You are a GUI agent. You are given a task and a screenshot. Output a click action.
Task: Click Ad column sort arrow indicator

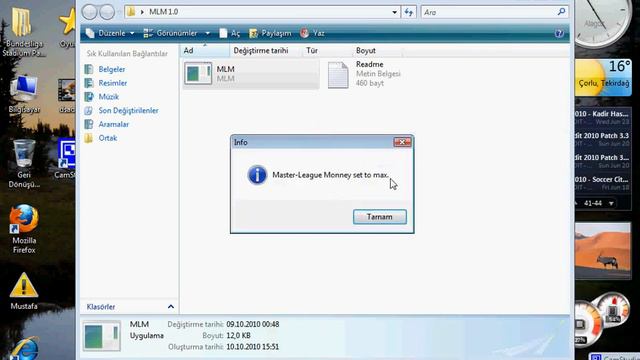[205, 45]
